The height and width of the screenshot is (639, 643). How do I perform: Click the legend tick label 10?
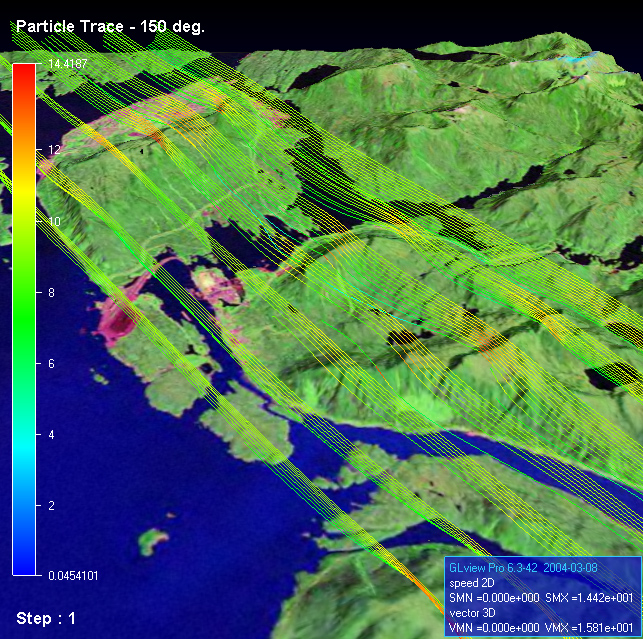54,221
